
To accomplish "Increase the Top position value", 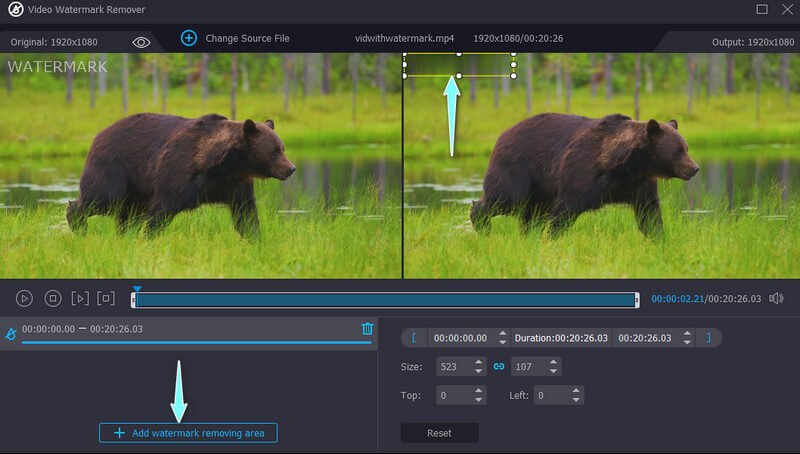I will coord(478,391).
